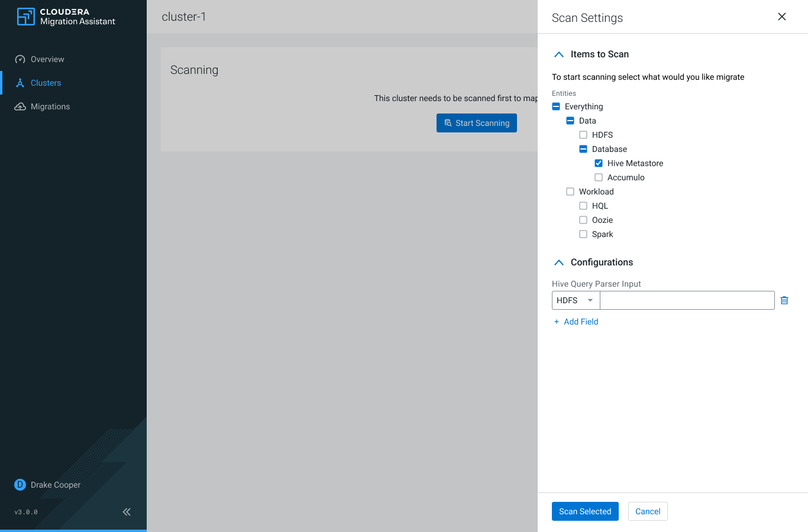Open Migrations from the sidebar
This screenshot has width=808, height=532.
click(50, 106)
